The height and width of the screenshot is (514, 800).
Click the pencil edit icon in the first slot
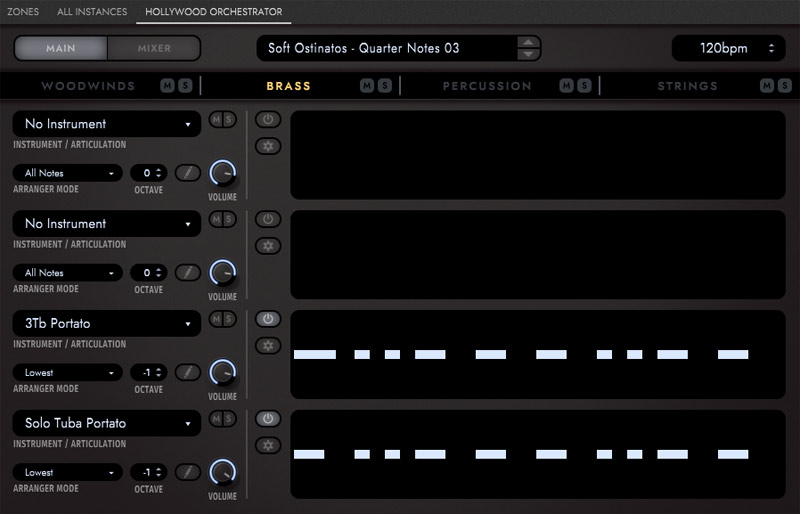(x=188, y=173)
